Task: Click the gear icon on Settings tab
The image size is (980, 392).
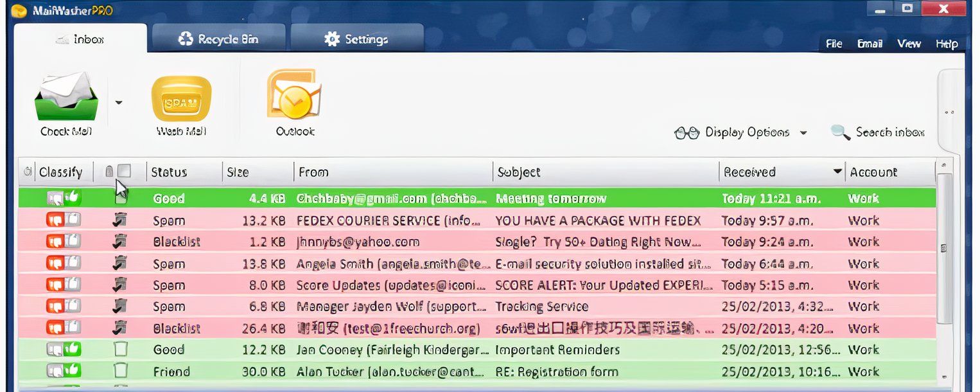Action: (x=332, y=39)
